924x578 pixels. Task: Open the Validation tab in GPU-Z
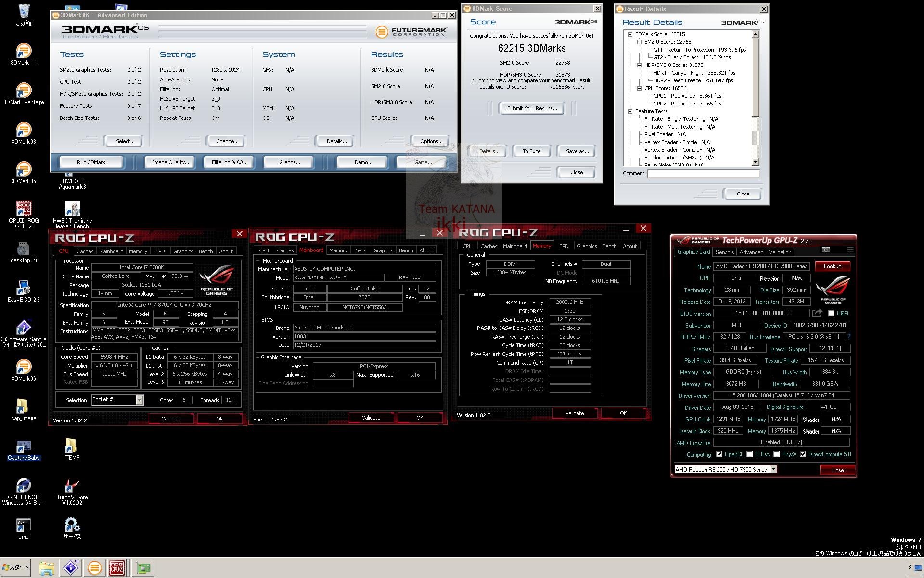point(780,252)
